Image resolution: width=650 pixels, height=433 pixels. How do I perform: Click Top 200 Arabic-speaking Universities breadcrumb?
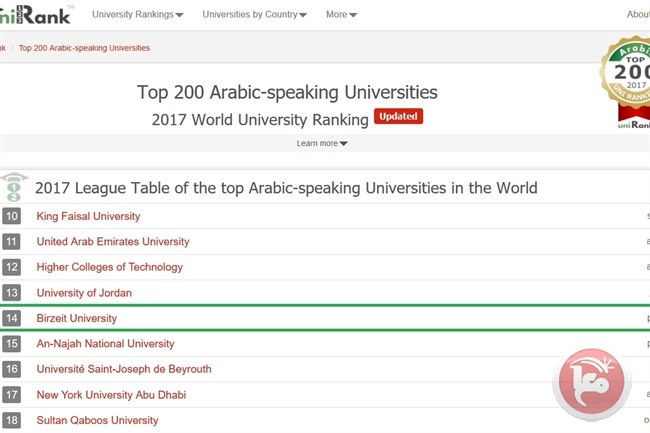pyautogui.click(x=84, y=48)
